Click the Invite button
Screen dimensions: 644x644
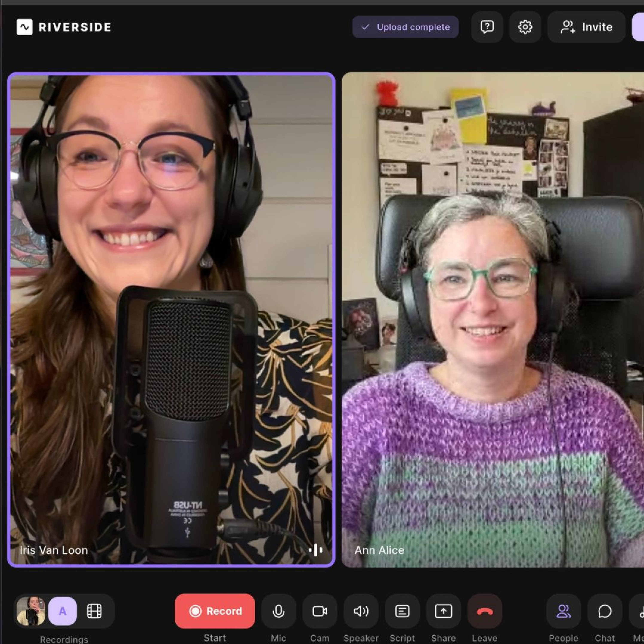[x=586, y=27]
